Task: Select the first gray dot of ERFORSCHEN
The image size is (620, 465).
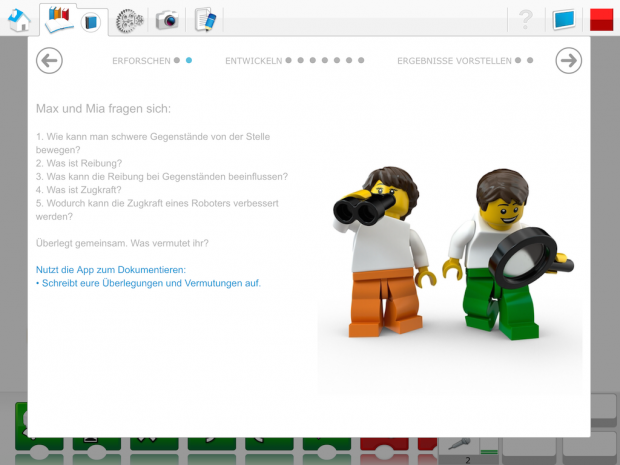Action: [x=177, y=60]
